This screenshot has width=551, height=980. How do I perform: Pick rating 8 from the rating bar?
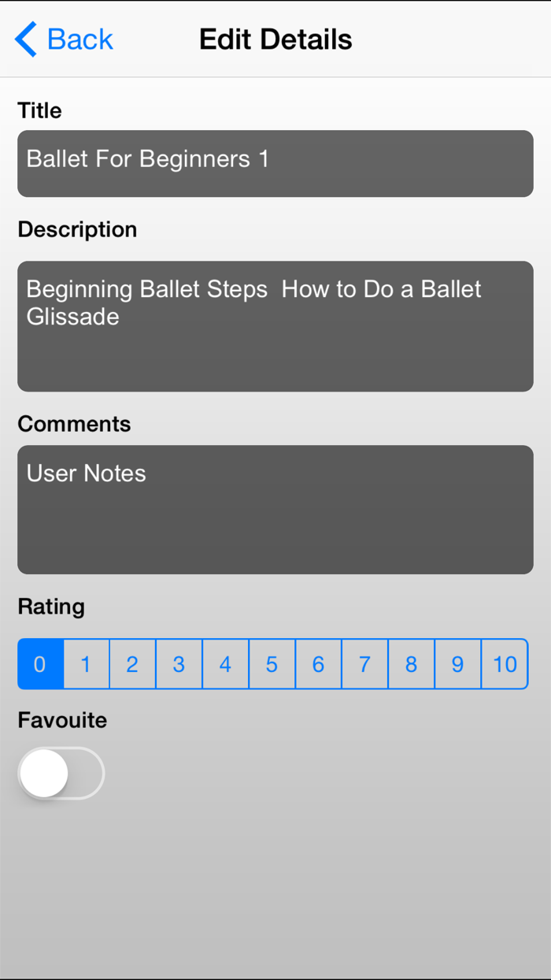point(411,664)
